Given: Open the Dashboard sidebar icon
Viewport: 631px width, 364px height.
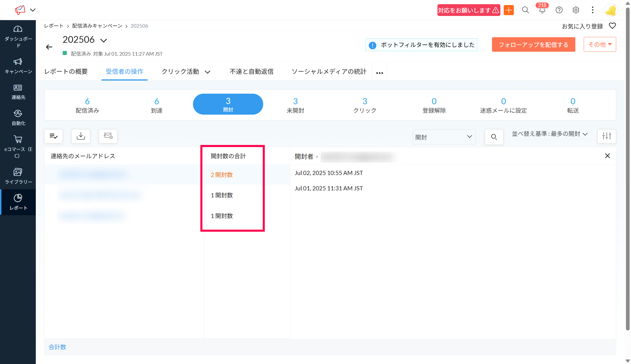Looking at the screenshot, I should (18, 29).
